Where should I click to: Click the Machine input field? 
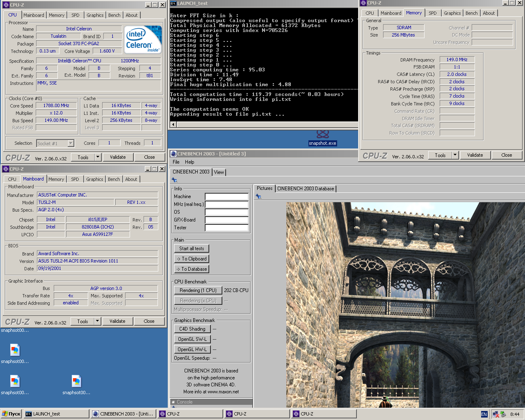tap(227, 196)
